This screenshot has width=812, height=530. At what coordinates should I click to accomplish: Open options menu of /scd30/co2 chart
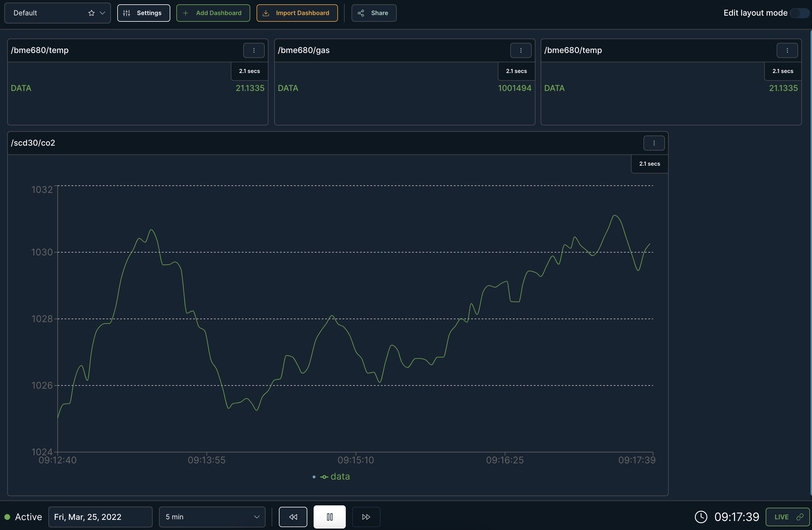tap(654, 143)
